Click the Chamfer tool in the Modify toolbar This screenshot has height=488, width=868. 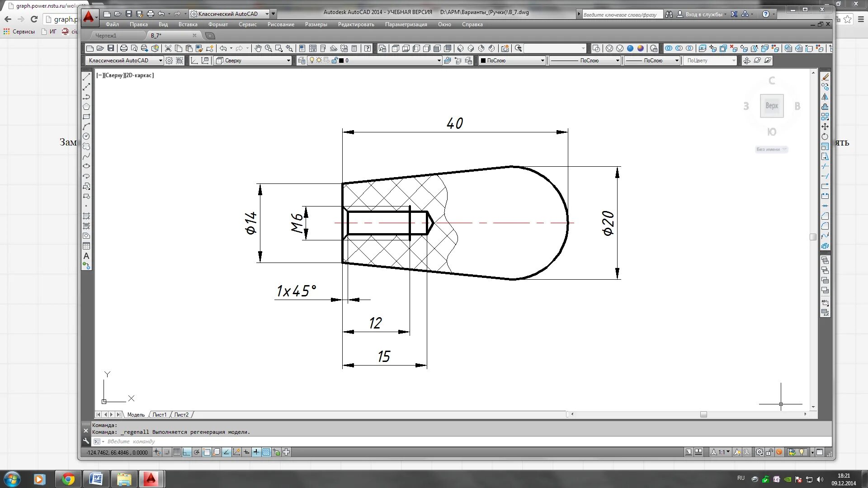pos(825,216)
